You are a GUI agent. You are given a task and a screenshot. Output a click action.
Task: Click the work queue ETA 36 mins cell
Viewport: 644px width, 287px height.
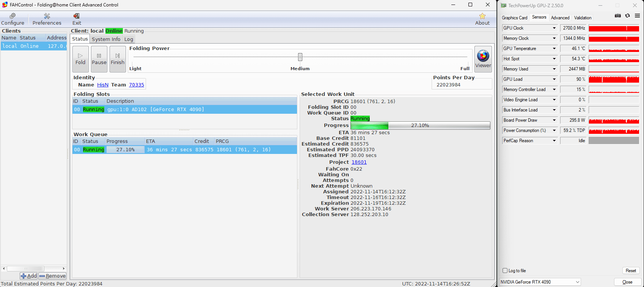pos(169,150)
